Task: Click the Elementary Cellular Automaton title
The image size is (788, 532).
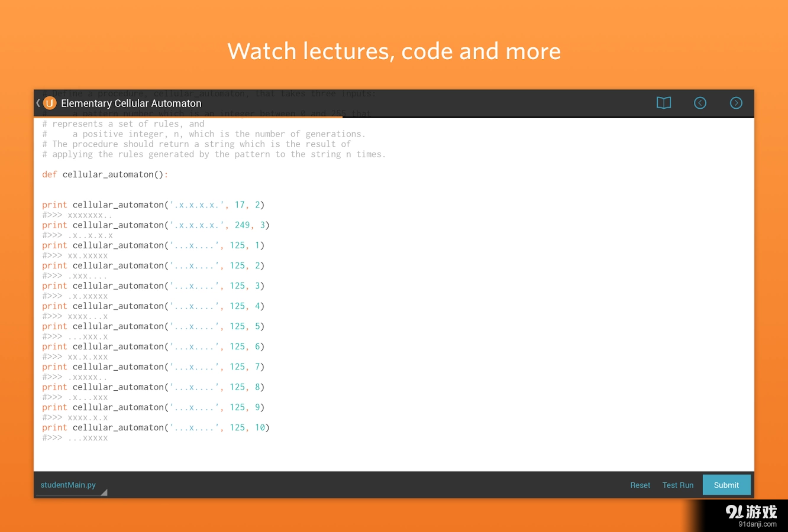Action: [x=131, y=103]
